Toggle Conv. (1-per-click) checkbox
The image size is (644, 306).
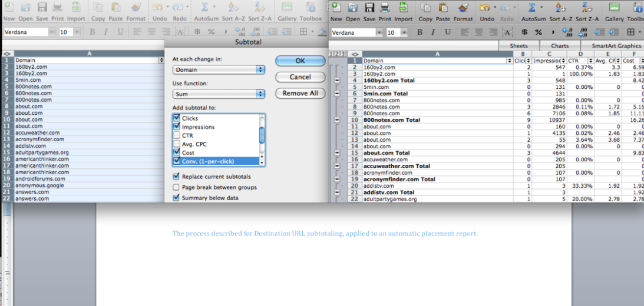(x=177, y=161)
